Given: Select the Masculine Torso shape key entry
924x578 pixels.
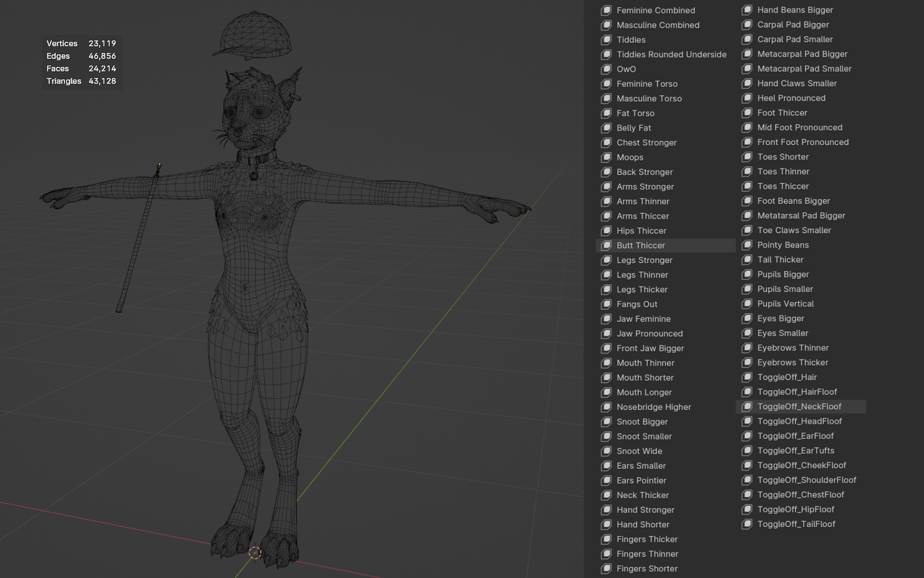Looking at the screenshot, I should [x=648, y=99].
